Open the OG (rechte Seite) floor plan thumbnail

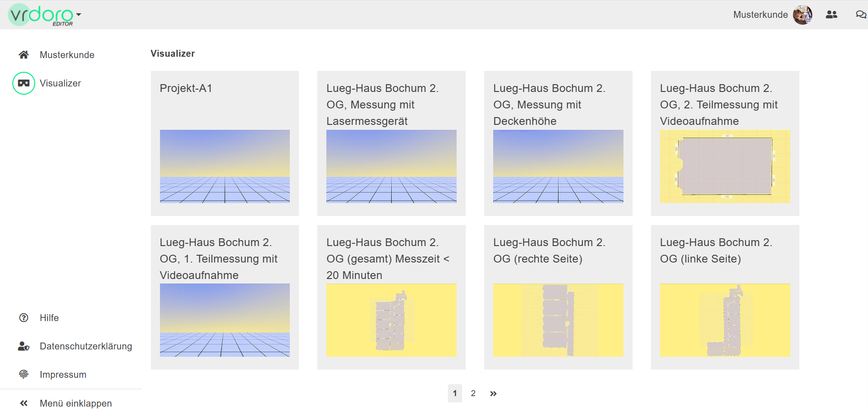coord(558,320)
